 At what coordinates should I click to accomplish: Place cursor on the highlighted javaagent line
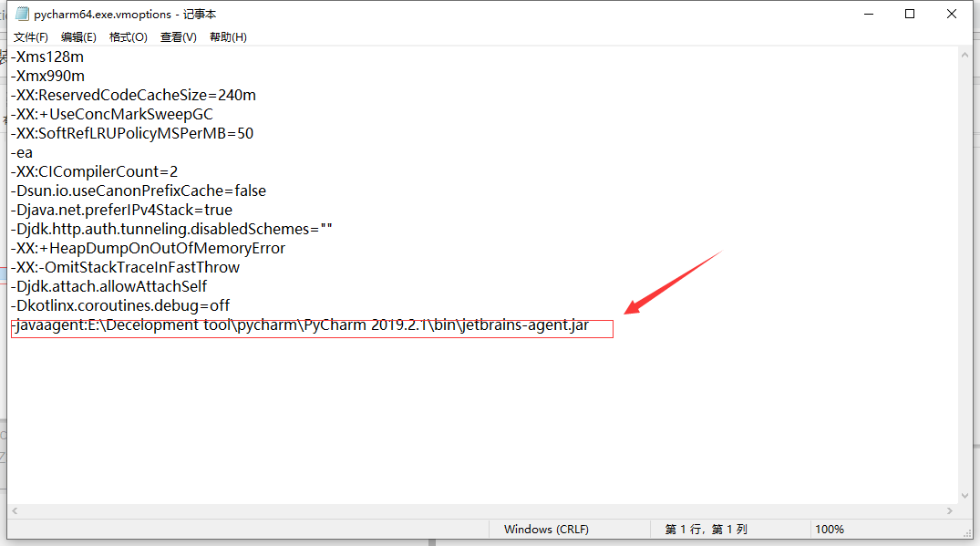[301, 325]
